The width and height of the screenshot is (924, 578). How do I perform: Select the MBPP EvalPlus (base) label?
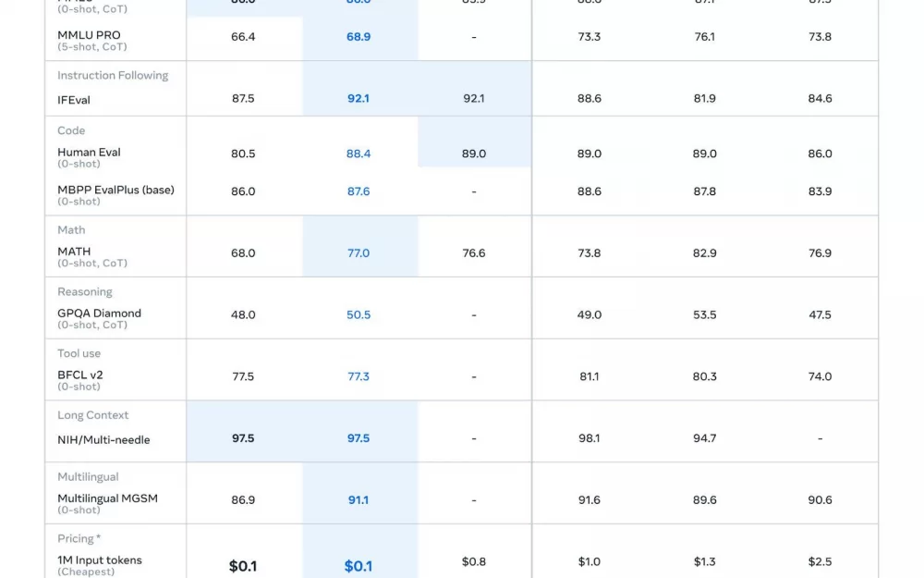click(115, 190)
